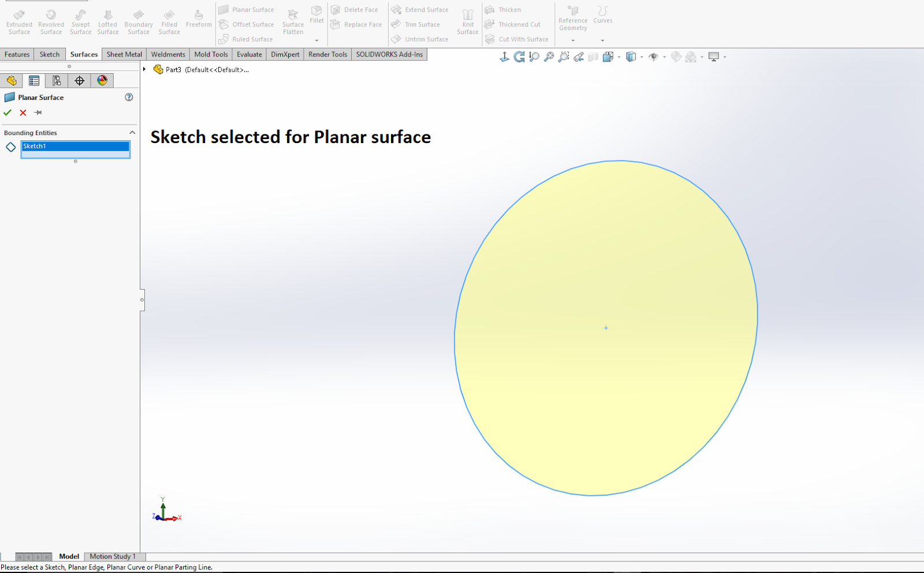Activate Zoom to Area in the heads-up toolbar
Viewport: 924px width, 573px height.
coord(563,57)
